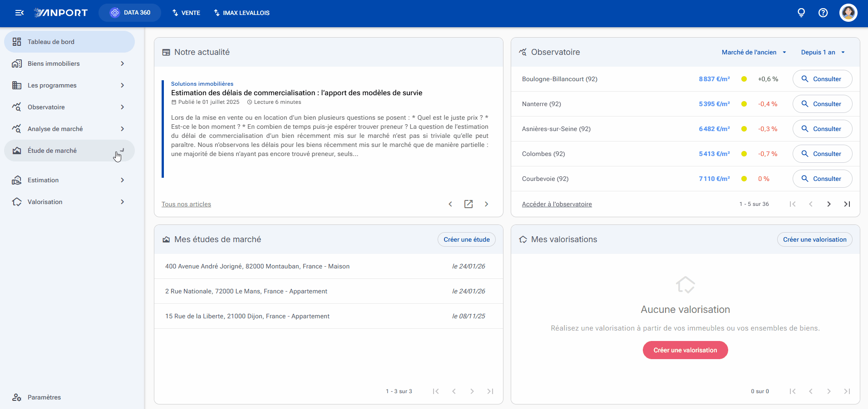Open the Montauban Maison market study
The height and width of the screenshot is (409, 868).
pyautogui.click(x=329, y=266)
